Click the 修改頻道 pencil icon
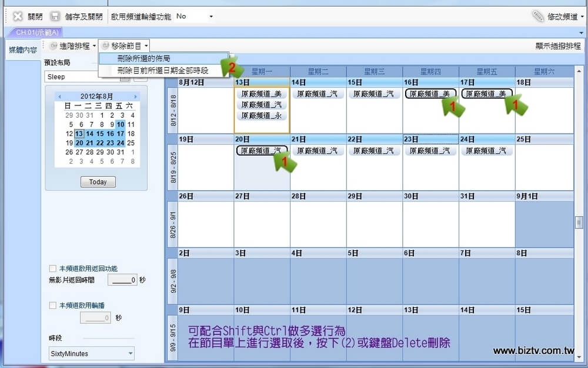This screenshot has width=588, height=368. 538,16
